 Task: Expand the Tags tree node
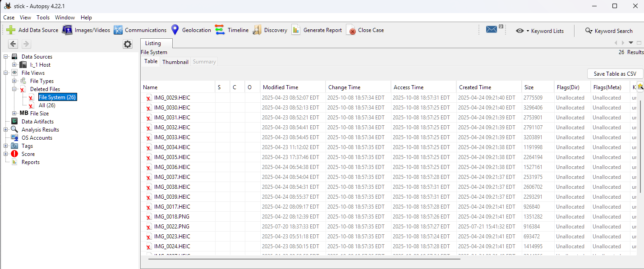(x=6, y=146)
